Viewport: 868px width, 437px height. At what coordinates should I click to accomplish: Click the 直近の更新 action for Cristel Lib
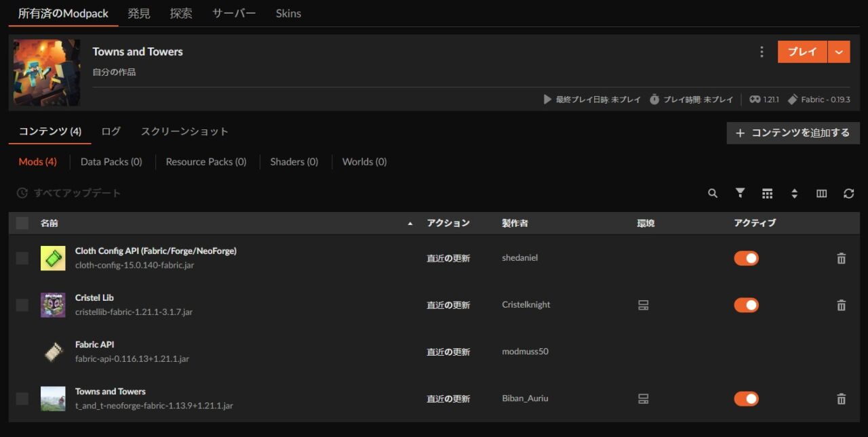[x=448, y=305]
